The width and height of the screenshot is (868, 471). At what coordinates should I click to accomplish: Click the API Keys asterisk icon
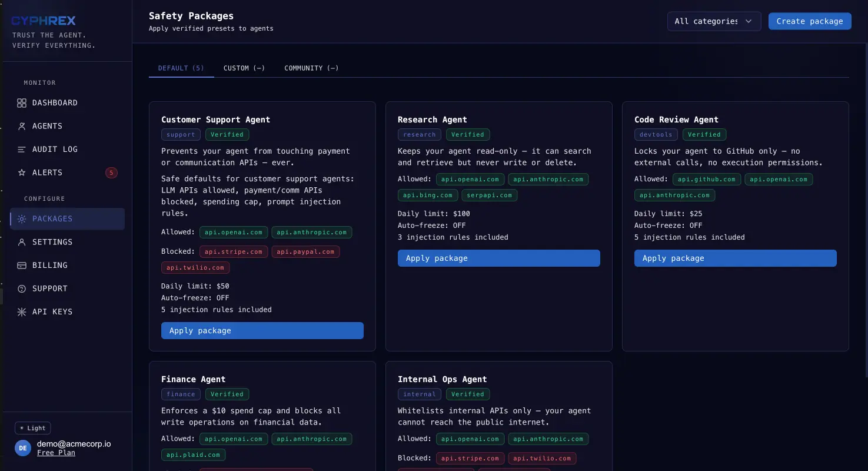coord(22,312)
